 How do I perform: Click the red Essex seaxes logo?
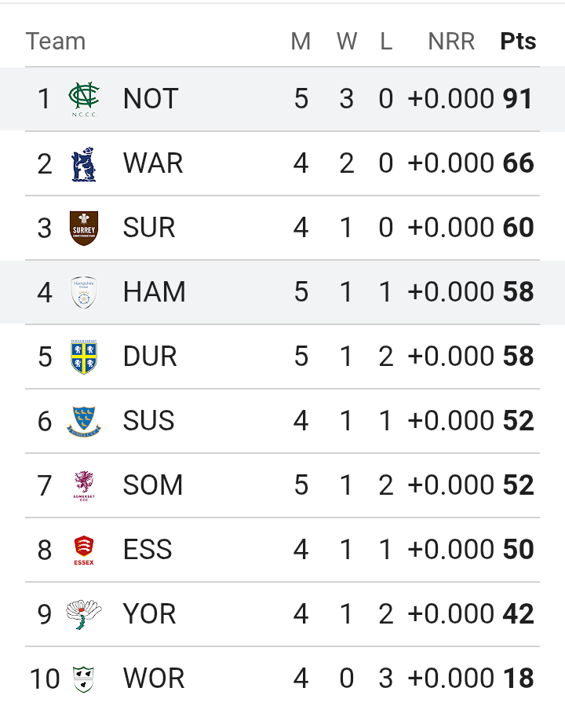point(84,551)
